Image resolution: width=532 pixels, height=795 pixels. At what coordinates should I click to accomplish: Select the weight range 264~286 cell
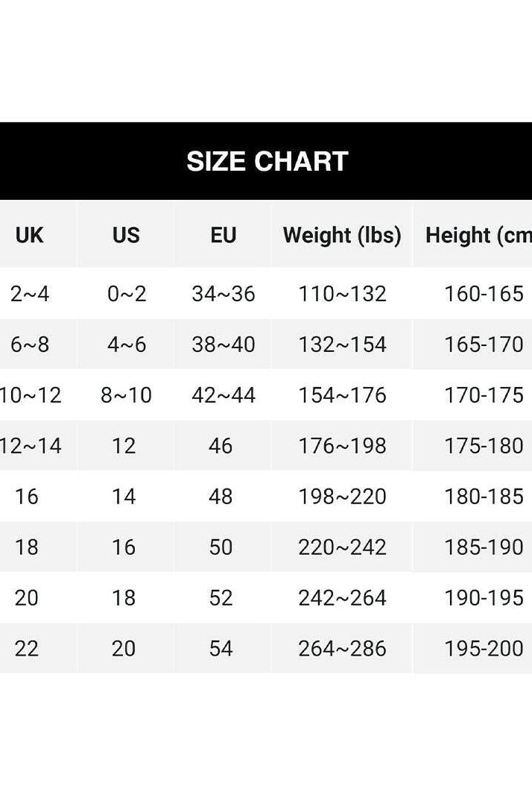pos(342,649)
